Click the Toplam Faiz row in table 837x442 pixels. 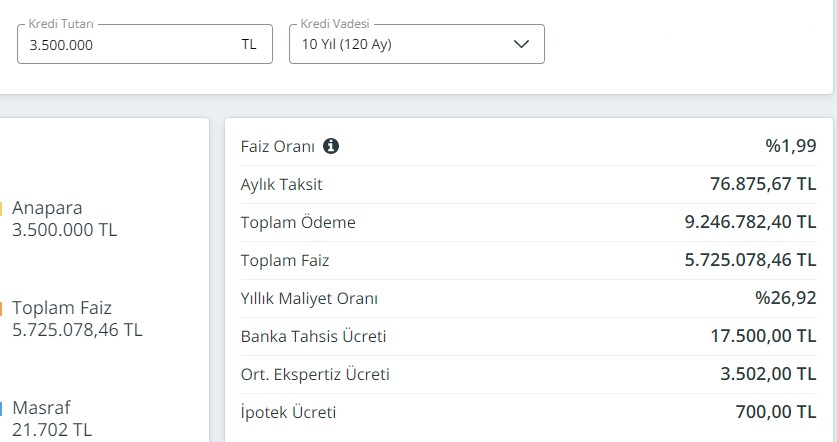click(x=528, y=260)
